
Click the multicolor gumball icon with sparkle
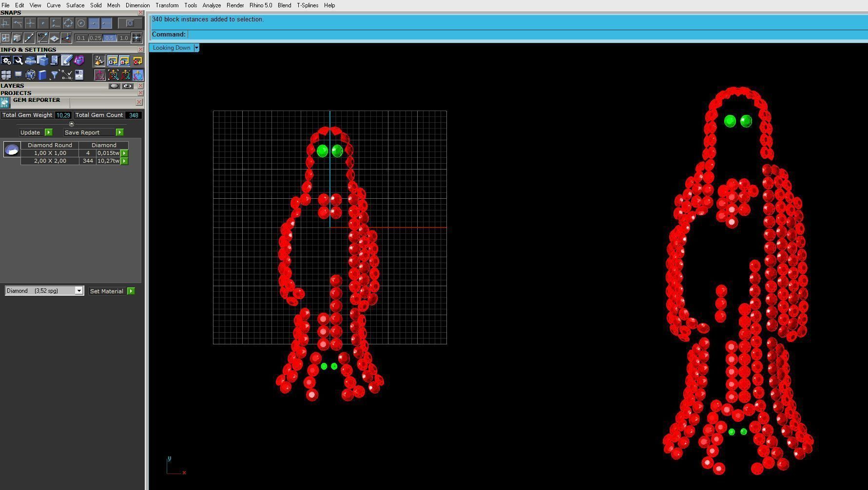(125, 75)
